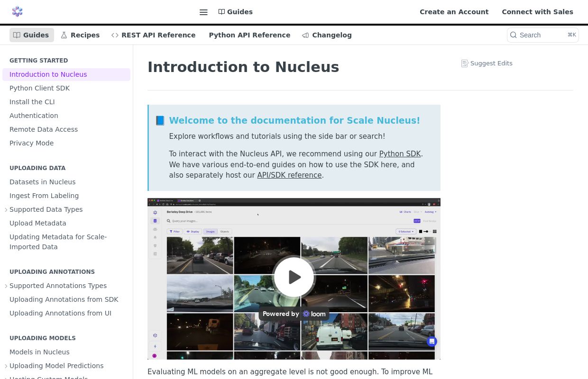Click the Recipes flask icon

tap(64, 35)
